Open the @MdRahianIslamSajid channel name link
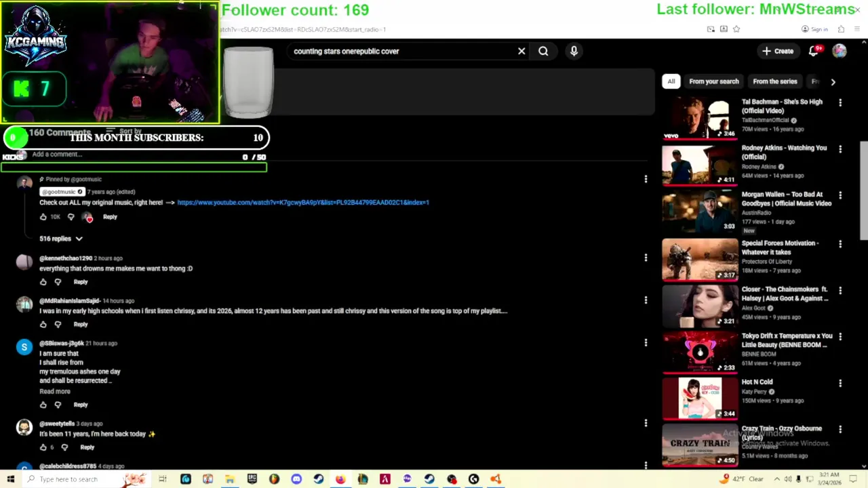This screenshot has width=868, height=488. click(x=69, y=301)
